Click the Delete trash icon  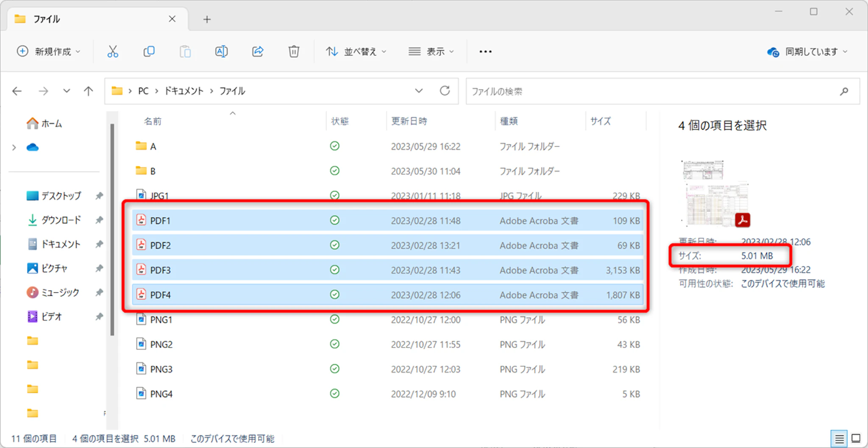[294, 52]
